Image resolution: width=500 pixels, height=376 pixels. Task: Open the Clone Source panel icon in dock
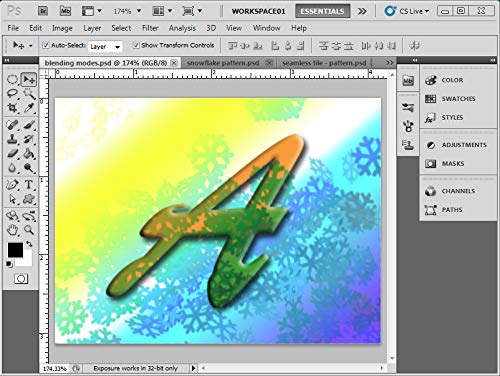click(x=408, y=145)
